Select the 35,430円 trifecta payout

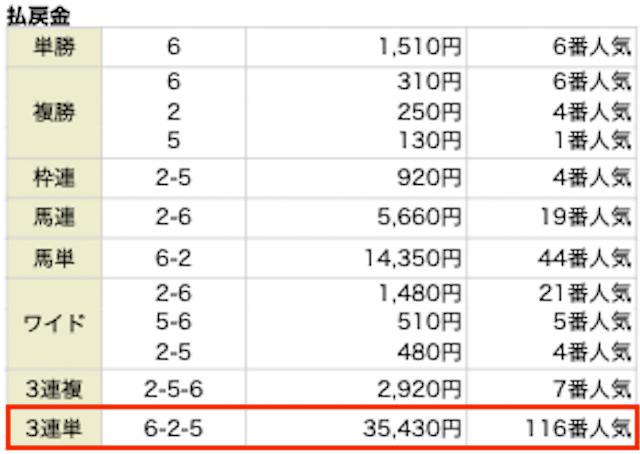pyautogui.click(x=412, y=430)
